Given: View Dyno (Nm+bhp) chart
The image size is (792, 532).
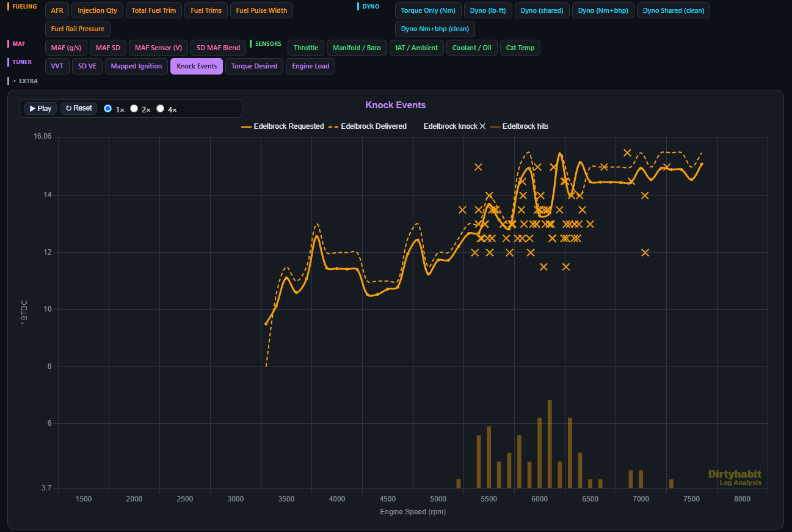Looking at the screenshot, I should point(603,10).
